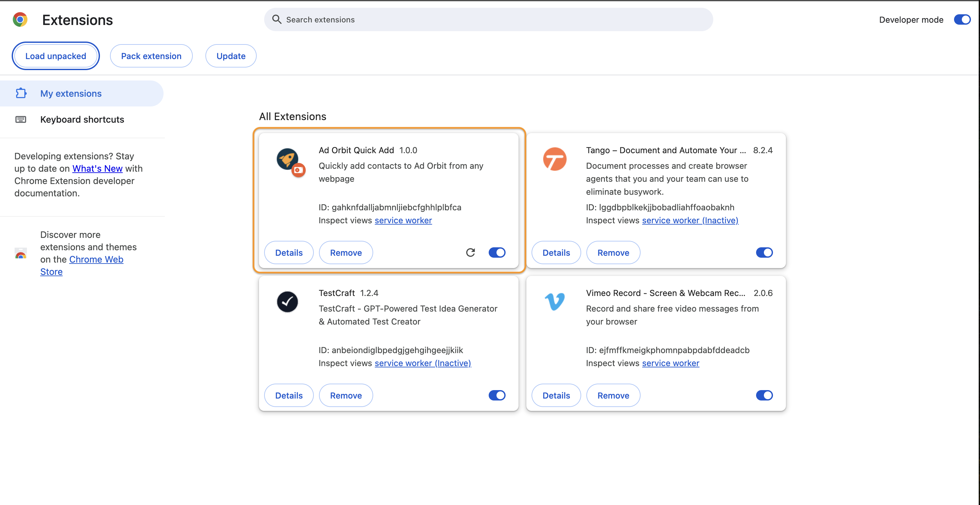Disable the Ad Orbit Quick Add extension
Screen dimensions: 980x505
[497, 252]
